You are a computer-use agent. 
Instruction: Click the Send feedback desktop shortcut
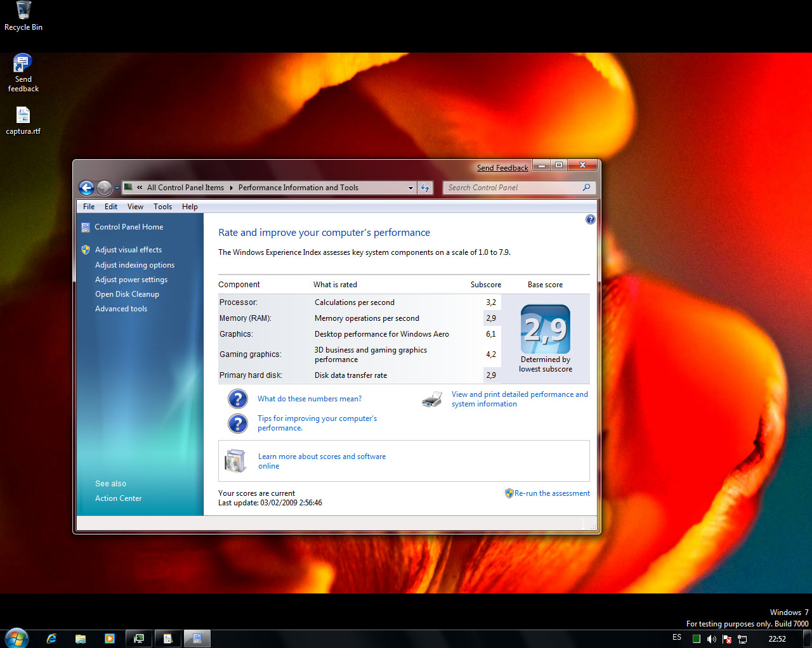(x=23, y=74)
